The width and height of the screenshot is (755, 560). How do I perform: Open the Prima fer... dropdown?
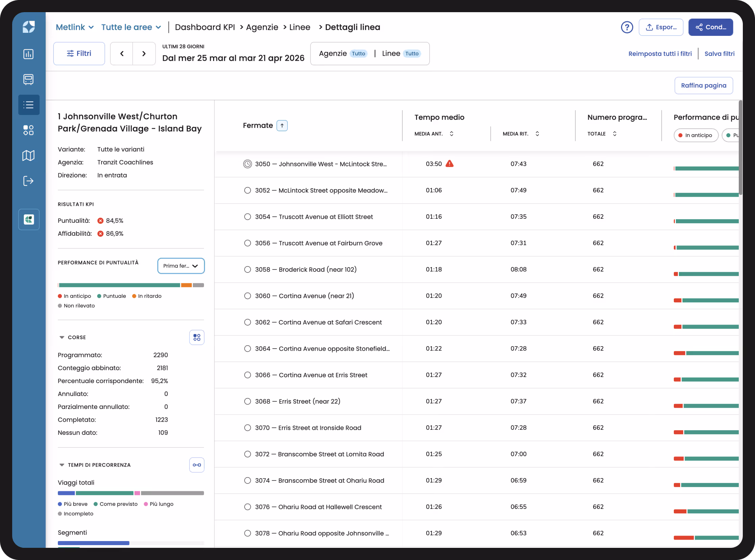coord(181,266)
